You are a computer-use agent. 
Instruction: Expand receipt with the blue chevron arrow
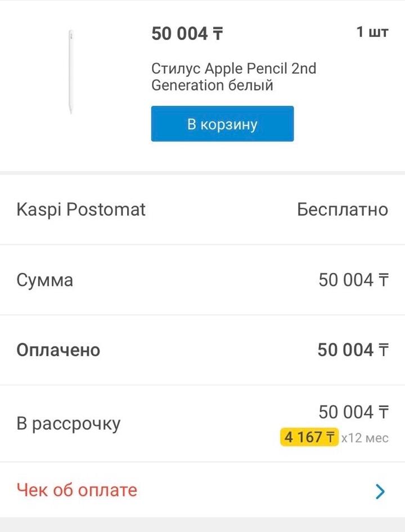380,492
